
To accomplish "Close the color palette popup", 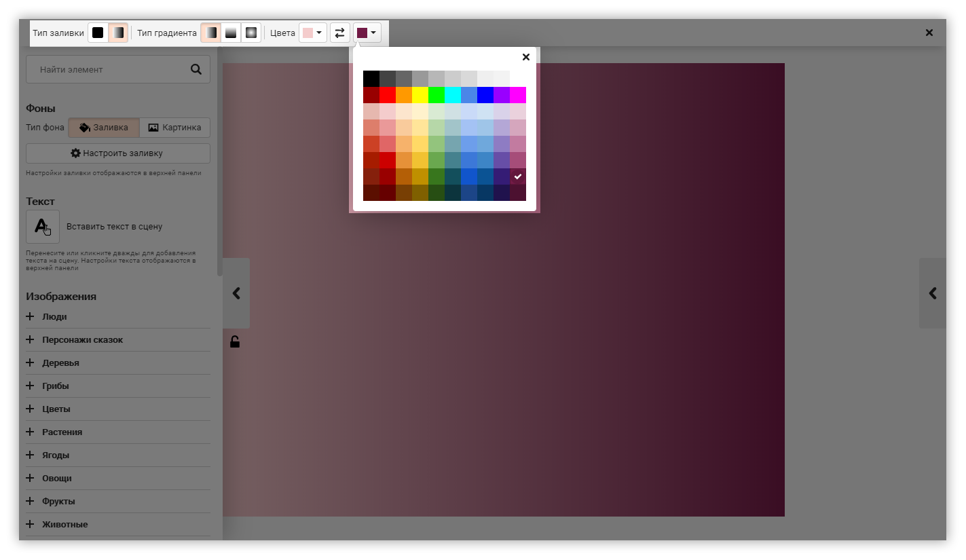I will pos(525,57).
